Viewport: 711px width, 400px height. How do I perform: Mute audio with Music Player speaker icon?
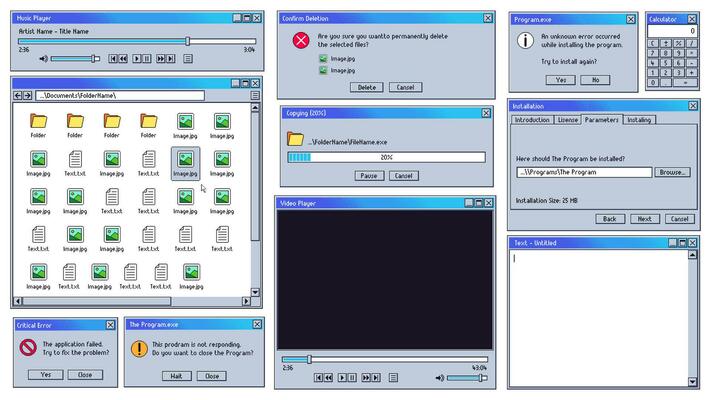[x=44, y=59]
